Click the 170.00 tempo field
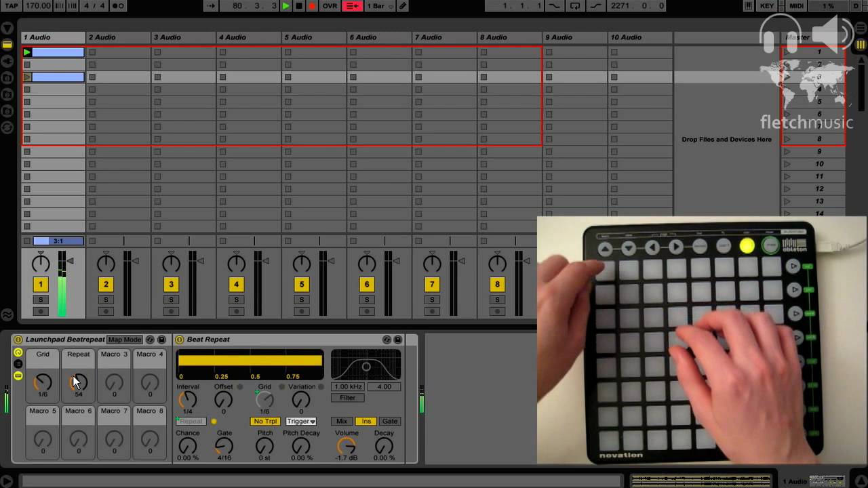This screenshot has height=488, width=868. pos(37,6)
